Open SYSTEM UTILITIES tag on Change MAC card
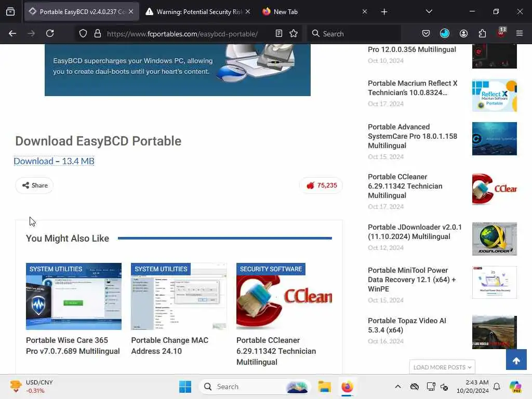Image resolution: width=532 pixels, height=399 pixels. pos(161,269)
